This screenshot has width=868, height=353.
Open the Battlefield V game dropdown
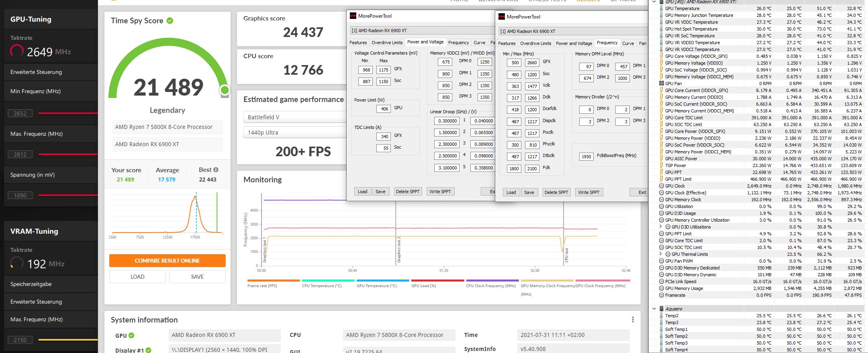pos(294,117)
